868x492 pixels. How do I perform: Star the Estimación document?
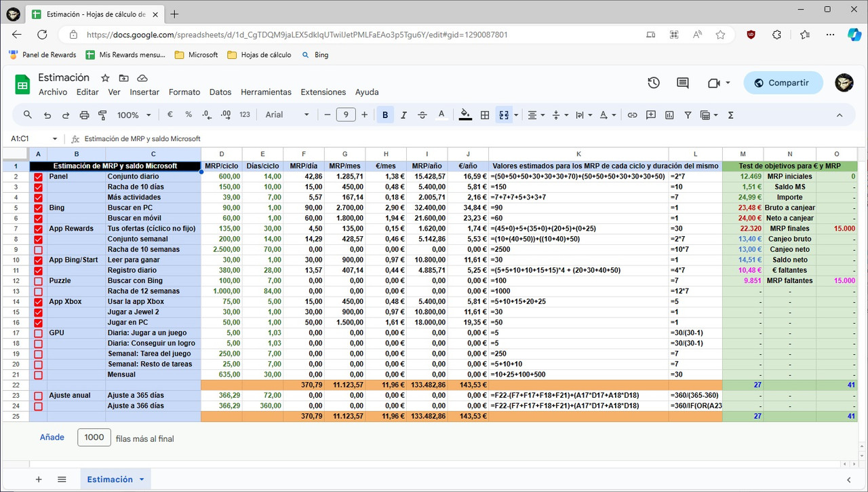point(104,78)
